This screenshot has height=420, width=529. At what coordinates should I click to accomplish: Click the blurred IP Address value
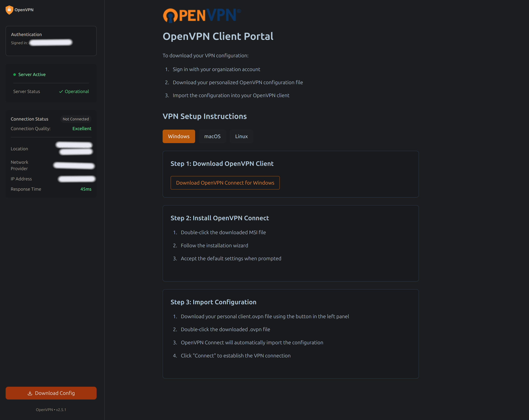click(x=77, y=179)
